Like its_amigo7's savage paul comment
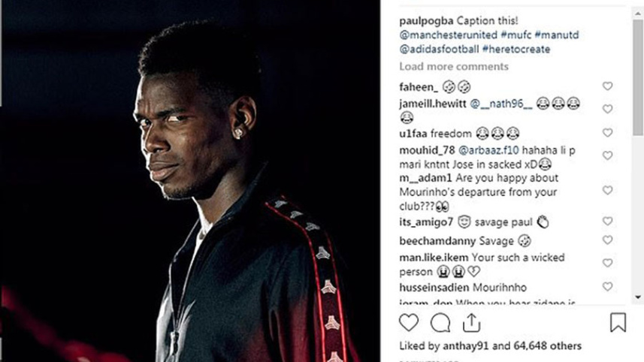Viewport: 644px width, 362px height. pyautogui.click(x=607, y=221)
